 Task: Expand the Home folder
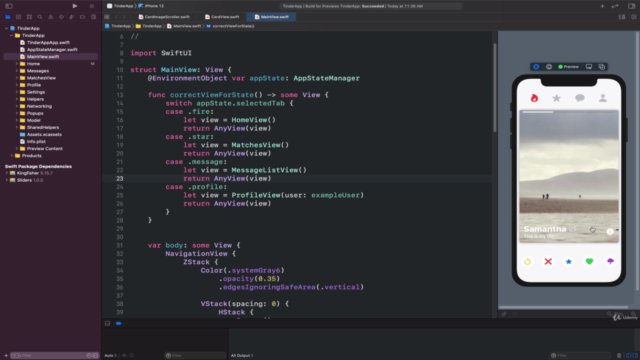[16, 64]
